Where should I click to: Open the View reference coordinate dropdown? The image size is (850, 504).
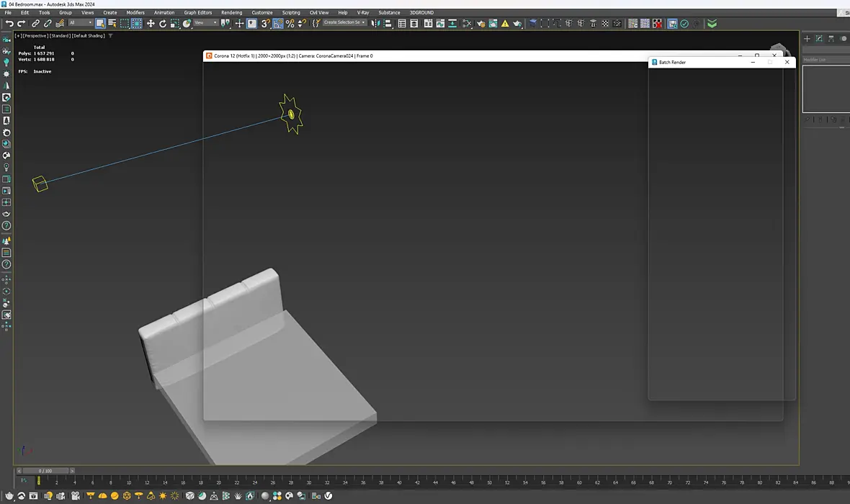coord(205,23)
